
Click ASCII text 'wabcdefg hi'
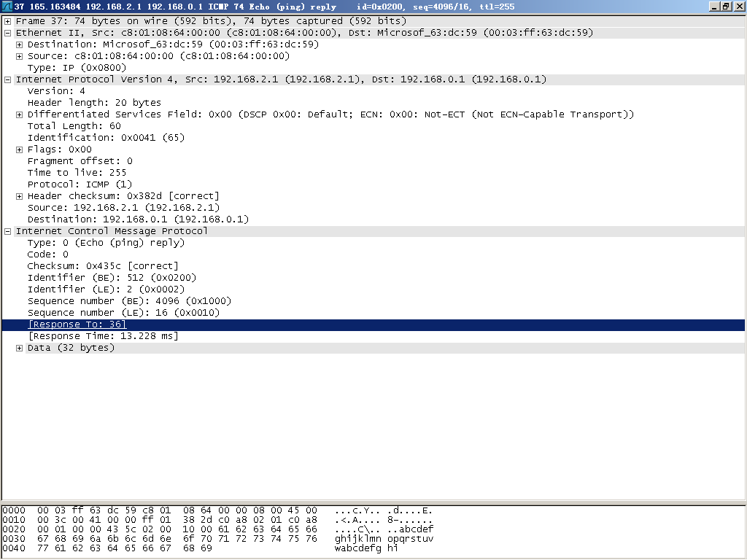pos(366,548)
